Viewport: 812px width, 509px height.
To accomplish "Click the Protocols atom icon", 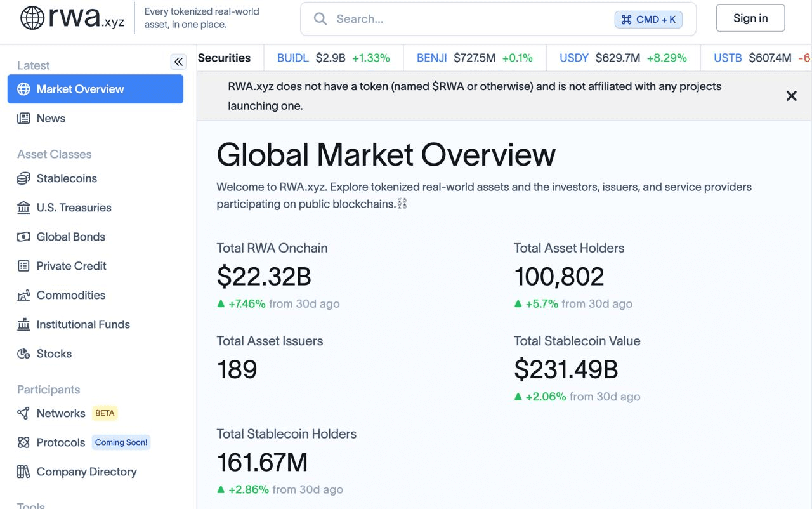I will pos(23,442).
